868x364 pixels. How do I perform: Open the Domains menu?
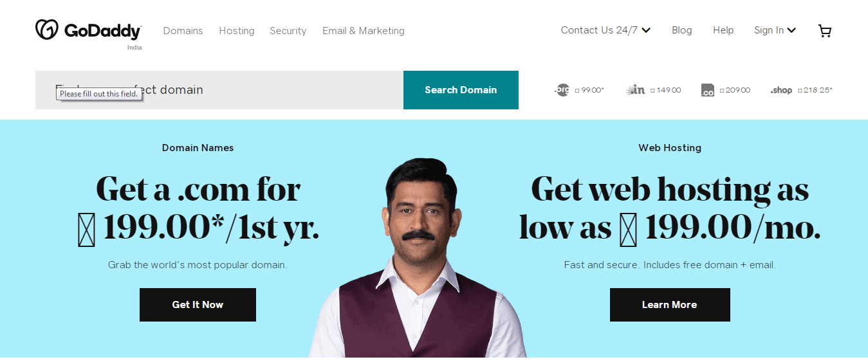coord(183,31)
